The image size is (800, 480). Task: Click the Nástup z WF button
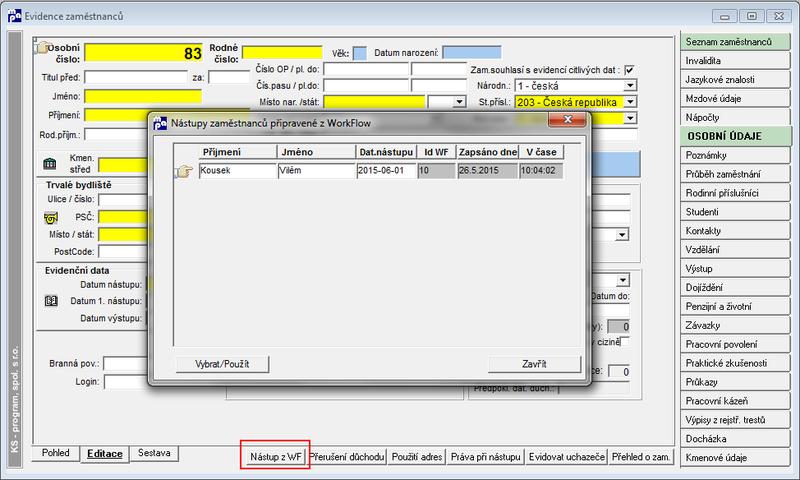pos(276,457)
